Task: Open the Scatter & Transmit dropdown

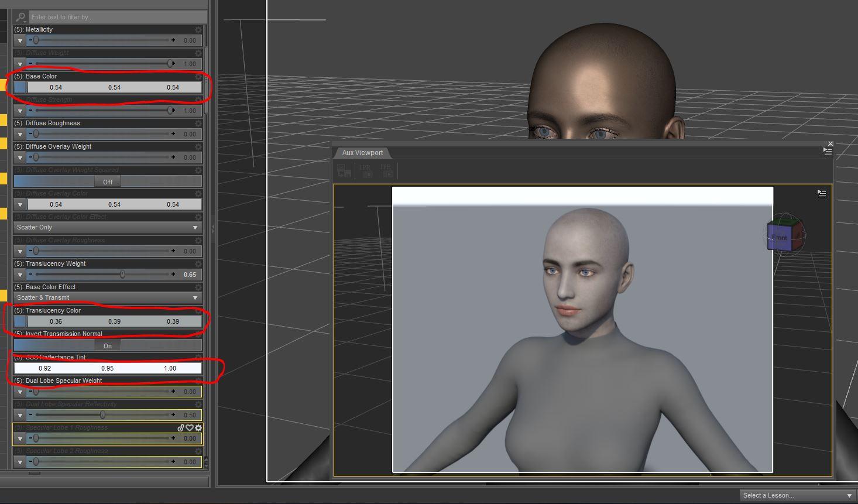Action: [x=108, y=297]
